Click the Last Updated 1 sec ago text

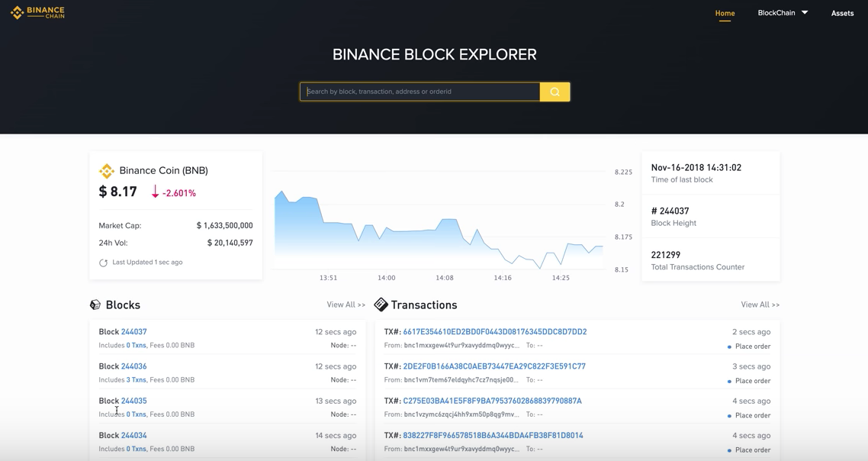[x=147, y=262]
